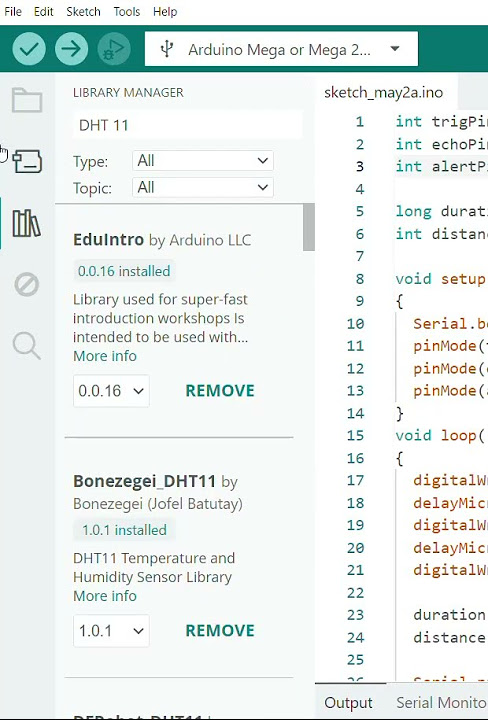Click the USB icon in the board selector
488x720 pixels.
[x=167, y=49]
